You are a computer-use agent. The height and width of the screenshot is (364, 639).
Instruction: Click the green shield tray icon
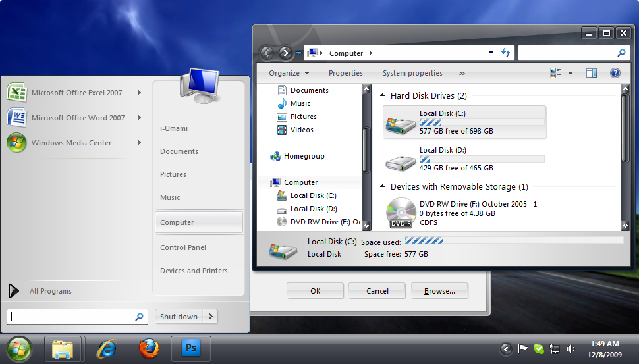(539, 349)
